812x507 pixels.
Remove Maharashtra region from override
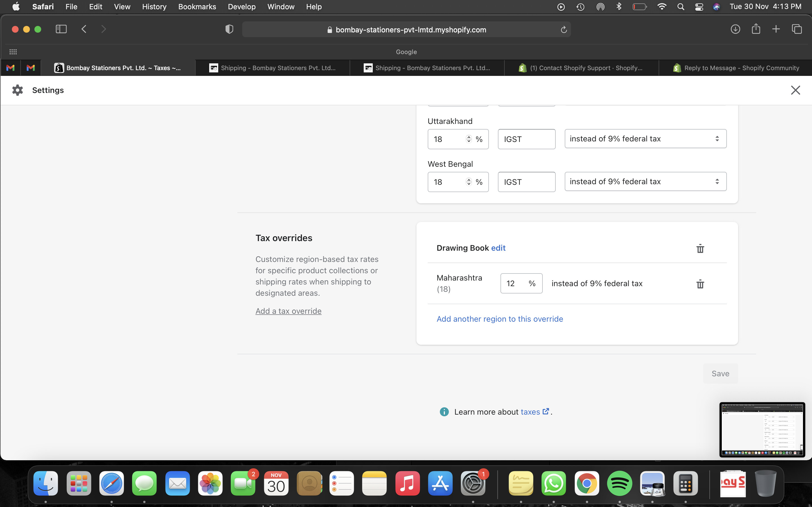tap(700, 284)
